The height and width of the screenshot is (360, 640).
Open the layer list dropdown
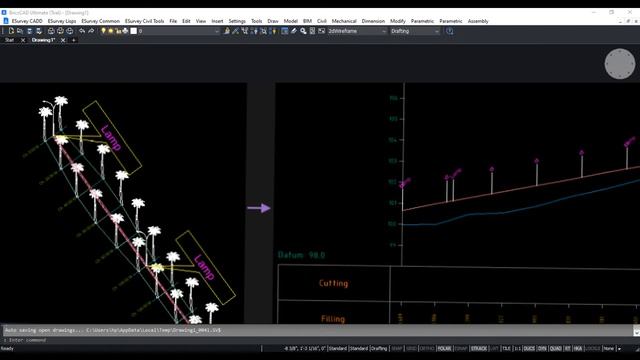coord(217,31)
